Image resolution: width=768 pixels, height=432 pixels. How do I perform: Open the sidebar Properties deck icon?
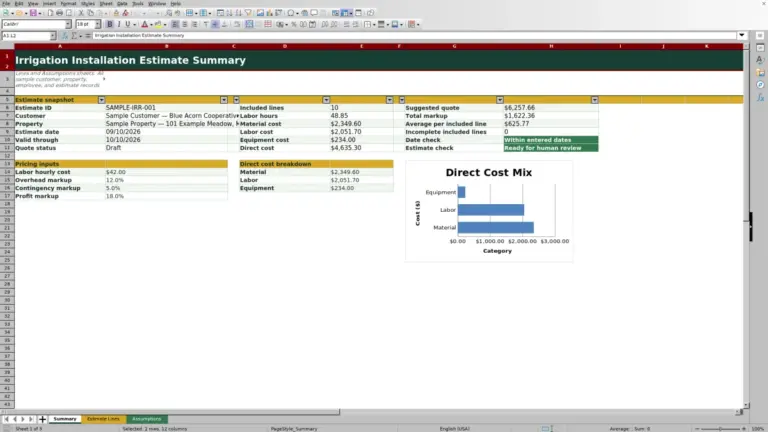(760, 48)
